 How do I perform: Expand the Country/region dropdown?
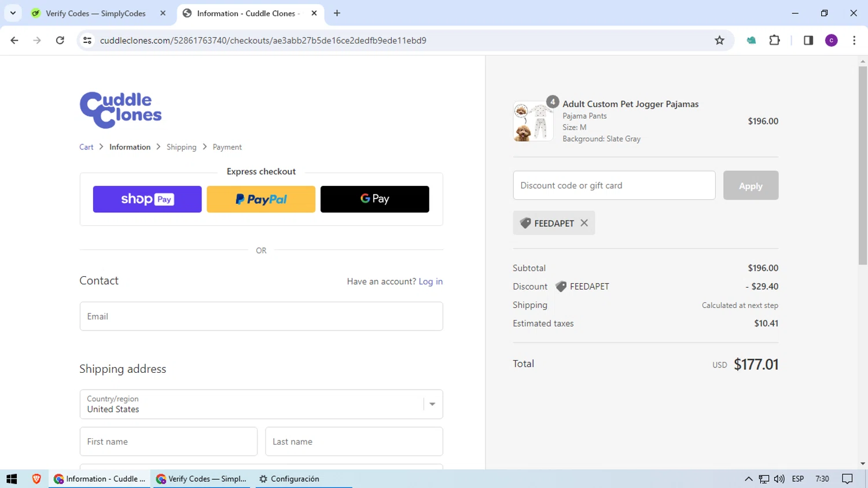(x=261, y=404)
